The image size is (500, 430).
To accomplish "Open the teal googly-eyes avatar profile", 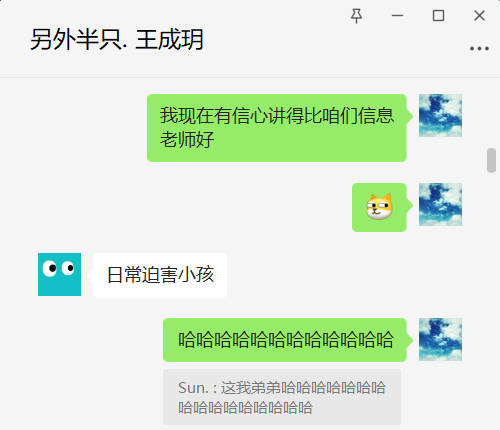I will [x=59, y=274].
